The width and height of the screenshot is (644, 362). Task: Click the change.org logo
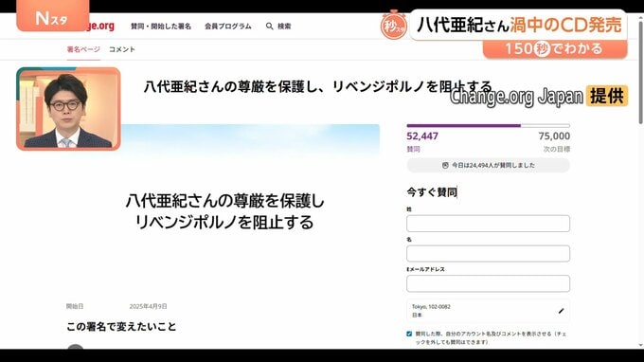click(x=102, y=26)
